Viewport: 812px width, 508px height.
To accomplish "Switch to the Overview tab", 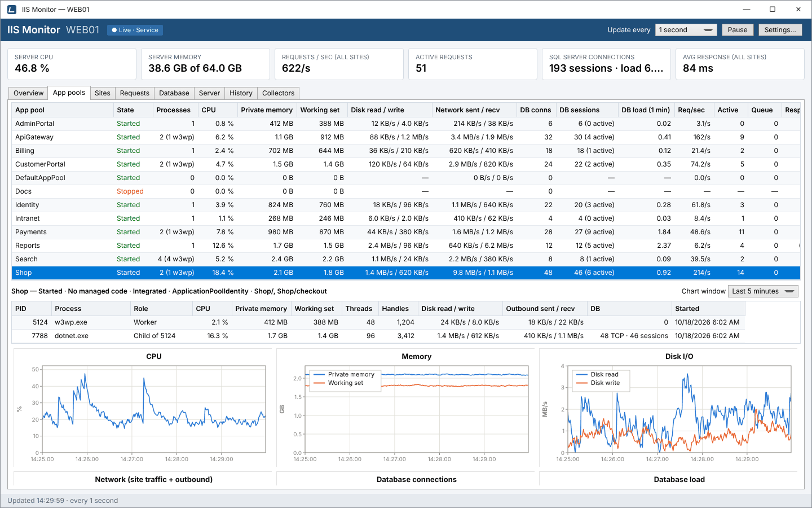I will pyautogui.click(x=28, y=93).
